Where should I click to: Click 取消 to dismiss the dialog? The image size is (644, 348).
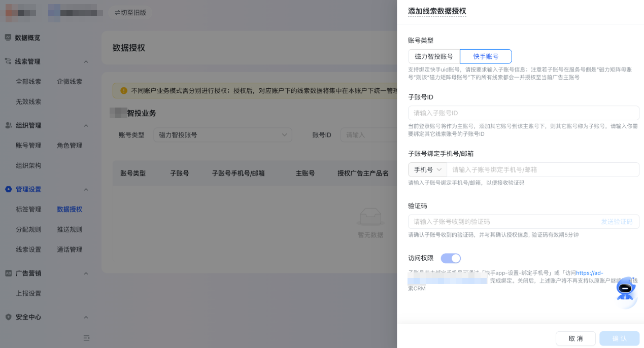(x=575, y=338)
